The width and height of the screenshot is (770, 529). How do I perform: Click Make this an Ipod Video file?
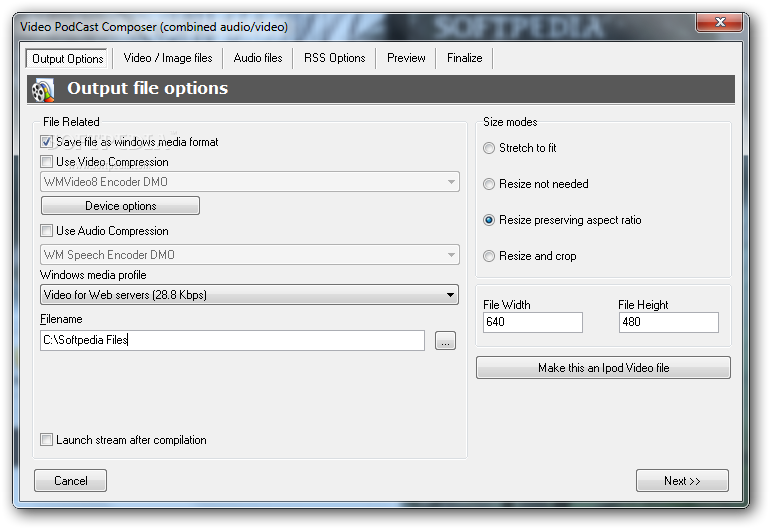coord(603,368)
